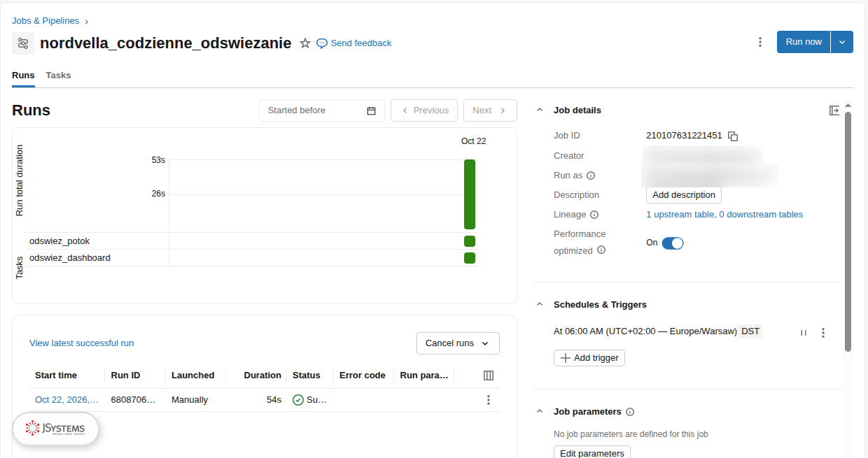This screenshot has width=868, height=458.
Task: Open the run row actions menu
Action: (489, 400)
